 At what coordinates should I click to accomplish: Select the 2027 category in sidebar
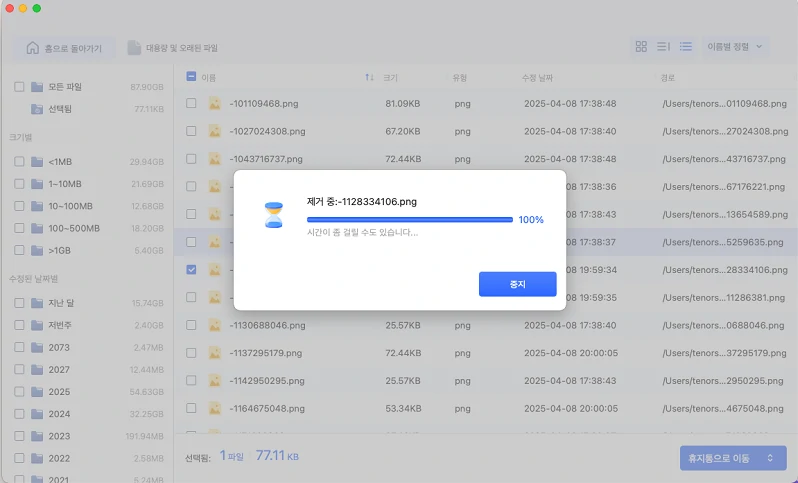click(x=59, y=370)
